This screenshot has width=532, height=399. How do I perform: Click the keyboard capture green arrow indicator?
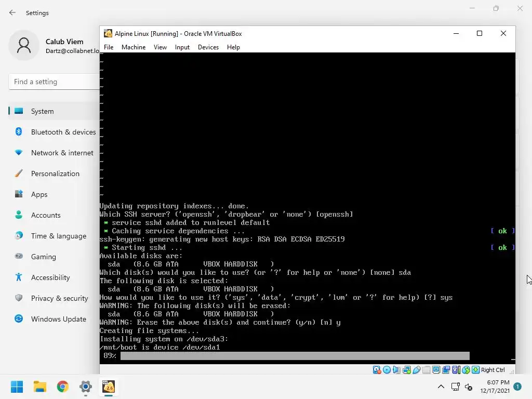(476, 370)
